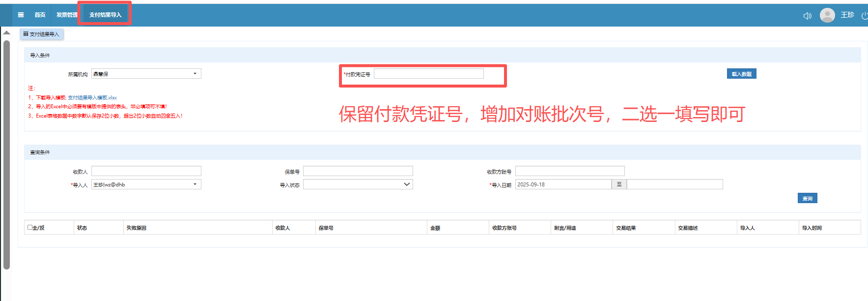The height and width of the screenshot is (301, 868).
Task: Click the 至 separator between dates
Action: coord(619,184)
